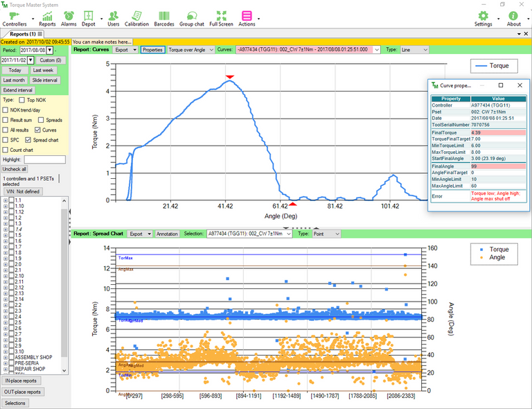The image size is (532, 409).
Task: Open Group chat
Action: point(191,15)
